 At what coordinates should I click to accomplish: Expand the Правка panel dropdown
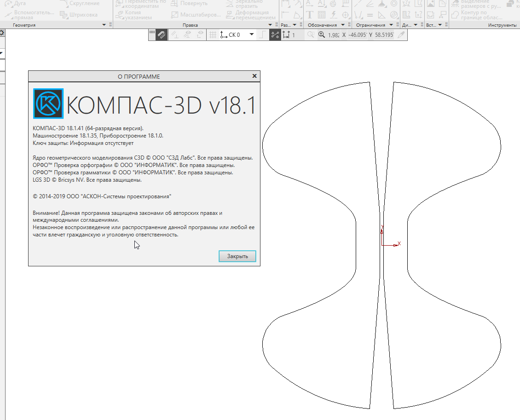270,25
